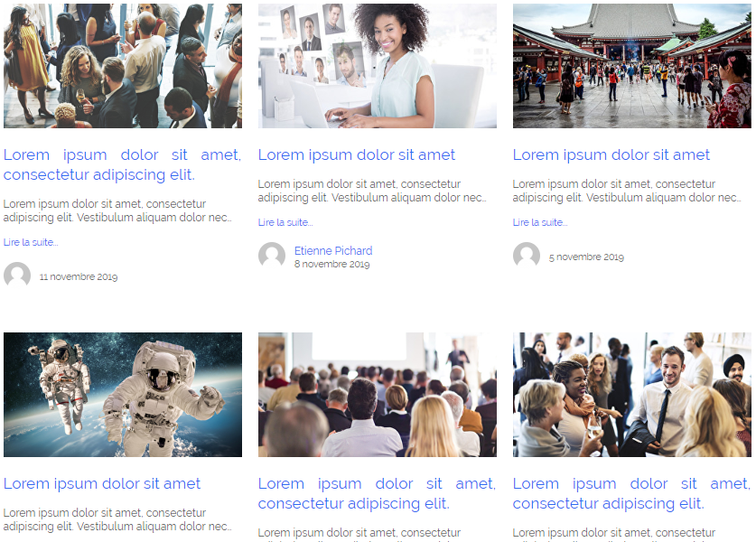Open the title link under the conference audience image
This screenshot has width=756, height=542.
pos(377,493)
